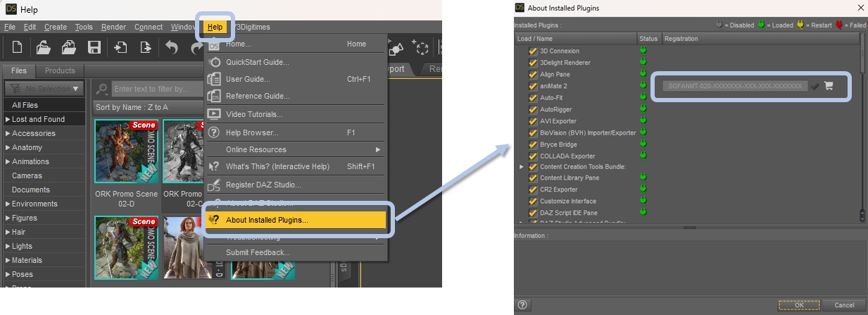Disable the AutoRigger plugin checkbox

[x=533, y=109]
